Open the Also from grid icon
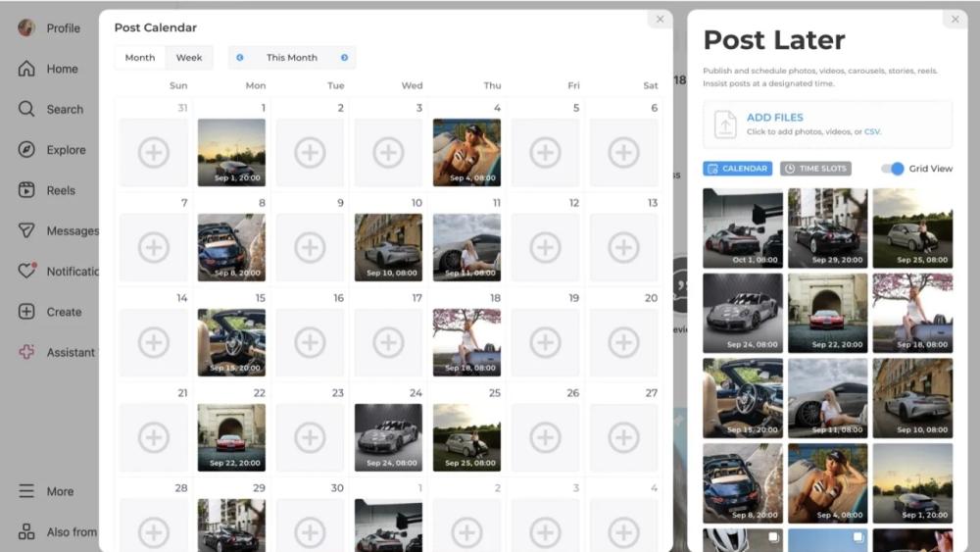 click(26, 531)
